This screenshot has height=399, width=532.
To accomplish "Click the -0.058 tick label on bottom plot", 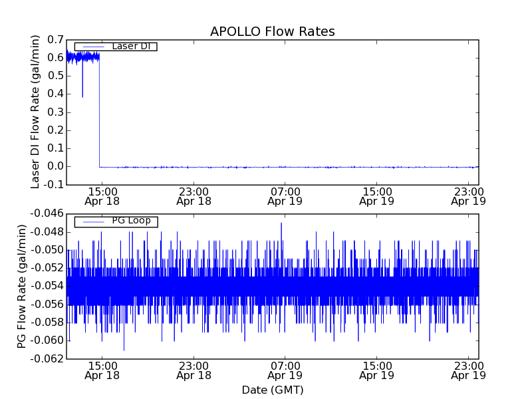I will (x=47, y=323).
